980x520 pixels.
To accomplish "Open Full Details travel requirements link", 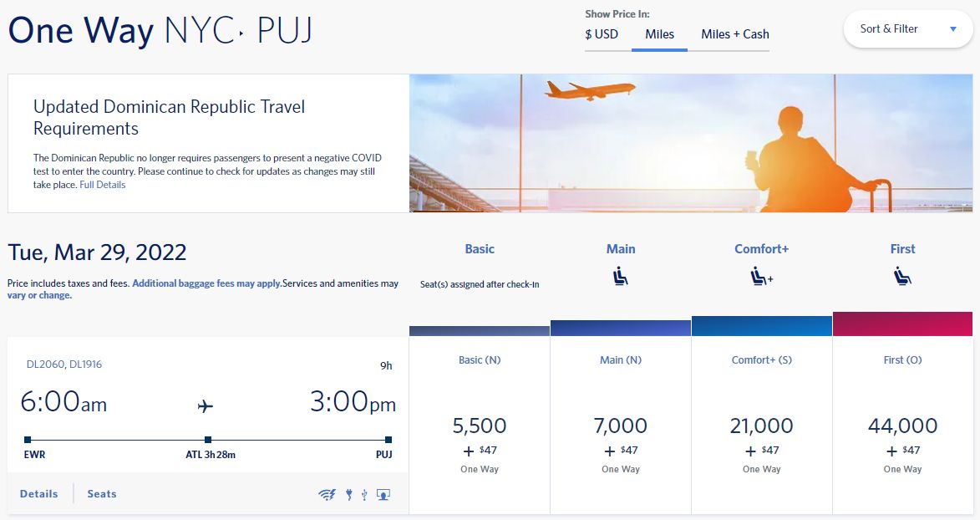I will 103,185.
